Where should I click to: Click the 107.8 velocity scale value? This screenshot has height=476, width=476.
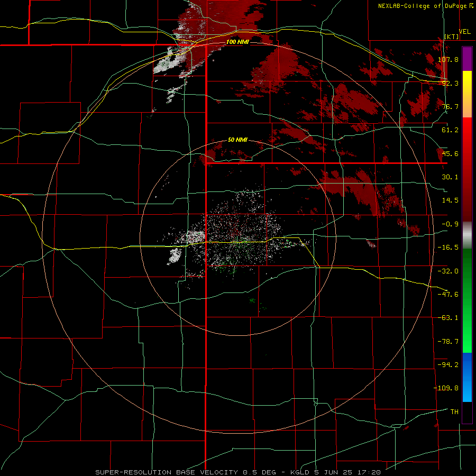[x=448, y=59]
